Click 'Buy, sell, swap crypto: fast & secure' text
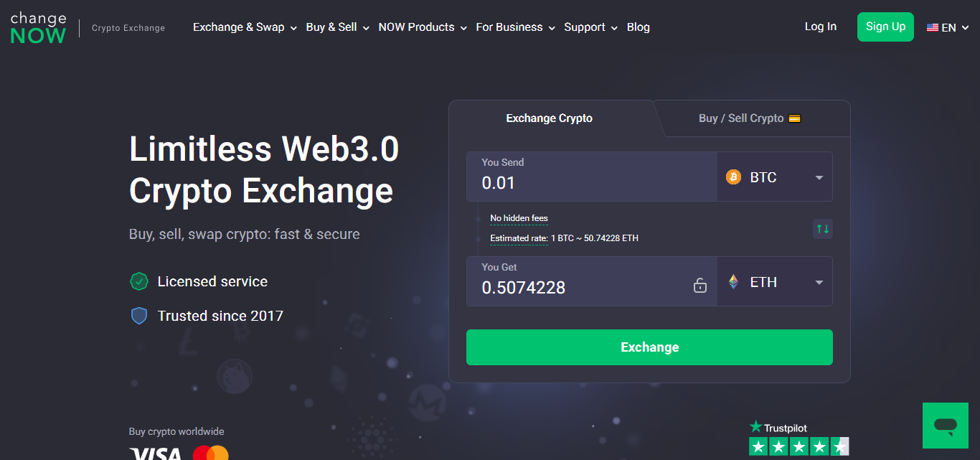This screenshot has width=980, height=460. point(245,235)
